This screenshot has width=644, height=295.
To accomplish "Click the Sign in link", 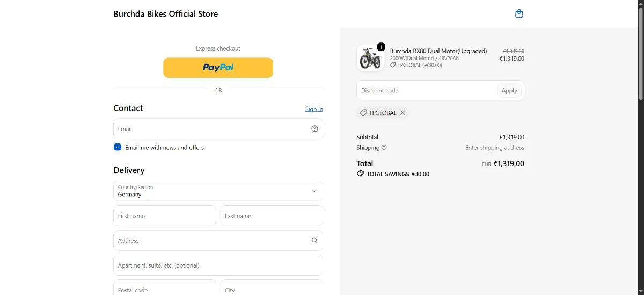I will click(314, 109).
